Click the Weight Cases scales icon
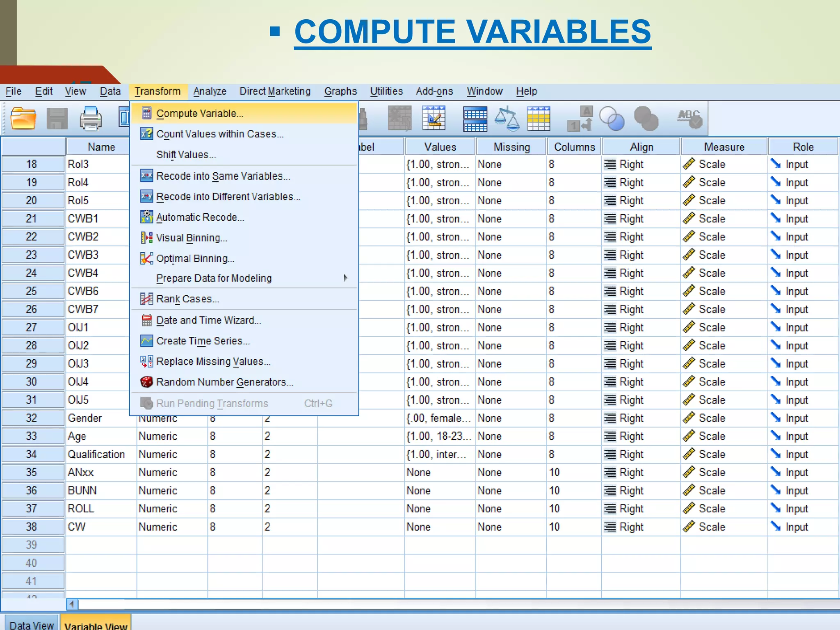The width and height of the screenshot is (840, 630). pyautogui.click(x=507, y=119)
